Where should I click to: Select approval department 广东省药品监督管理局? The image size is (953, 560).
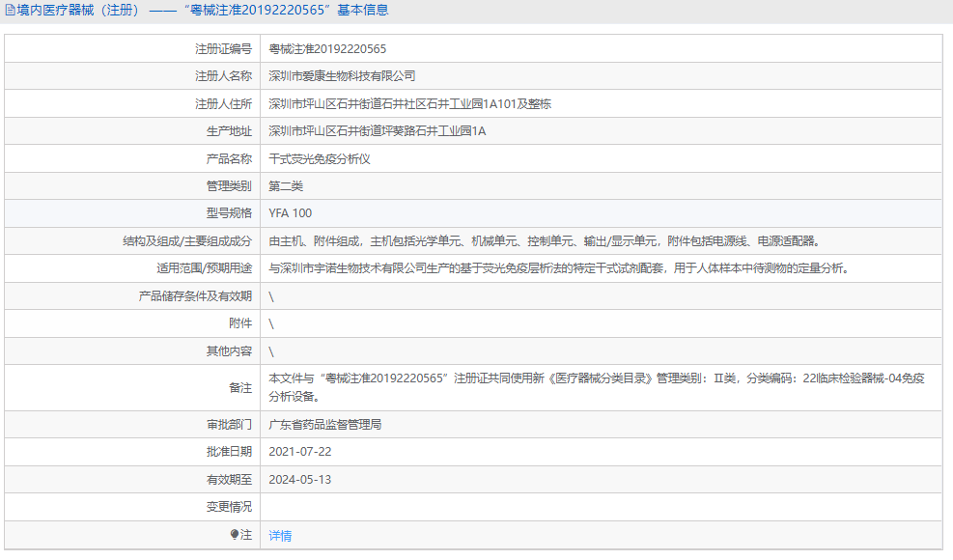pyautogui.click(x=324, y=424)
